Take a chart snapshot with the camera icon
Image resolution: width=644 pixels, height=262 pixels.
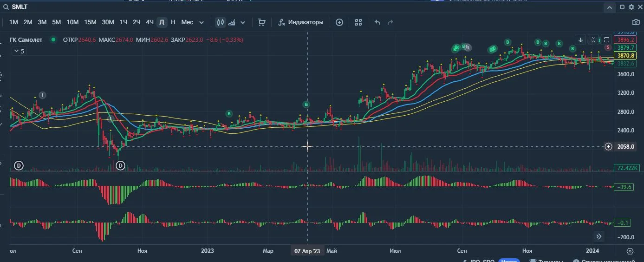[636, 22]
